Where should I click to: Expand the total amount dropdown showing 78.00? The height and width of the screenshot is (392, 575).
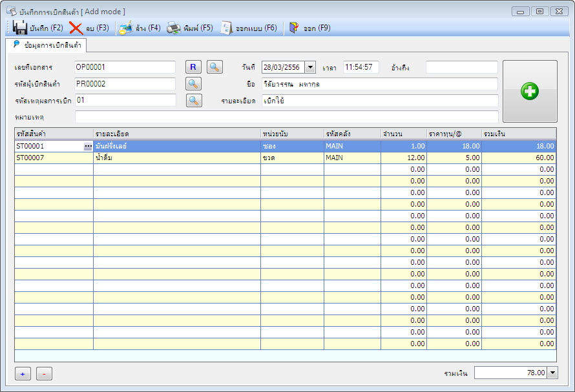(x=552, y=373)
